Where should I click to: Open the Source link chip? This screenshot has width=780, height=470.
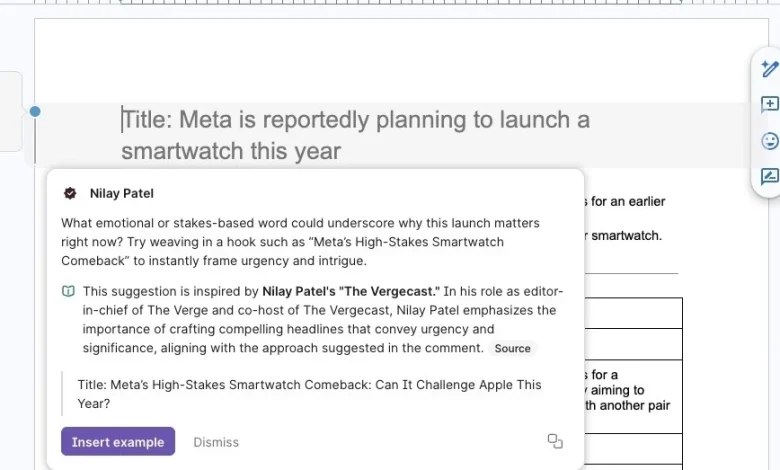point(512,348)
